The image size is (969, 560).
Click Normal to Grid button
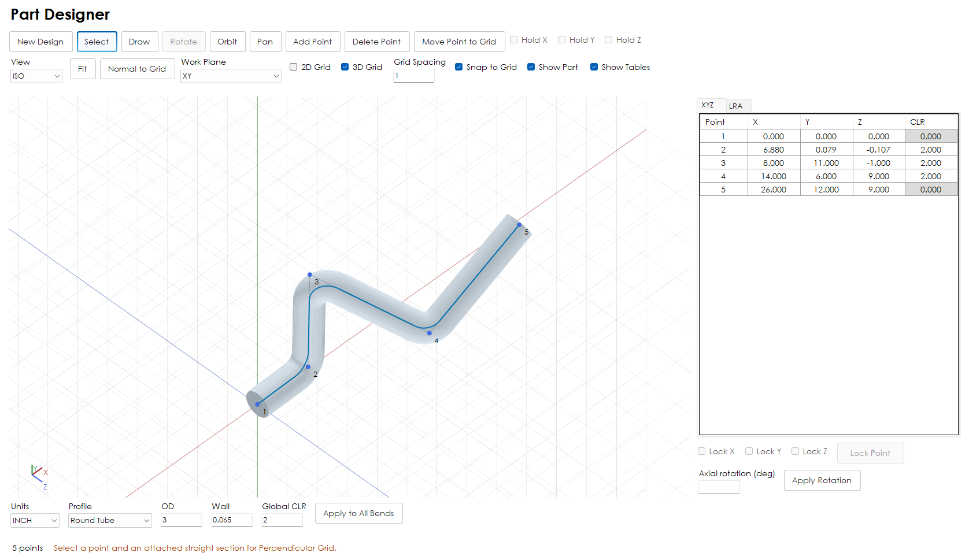[x=137, y=69]
